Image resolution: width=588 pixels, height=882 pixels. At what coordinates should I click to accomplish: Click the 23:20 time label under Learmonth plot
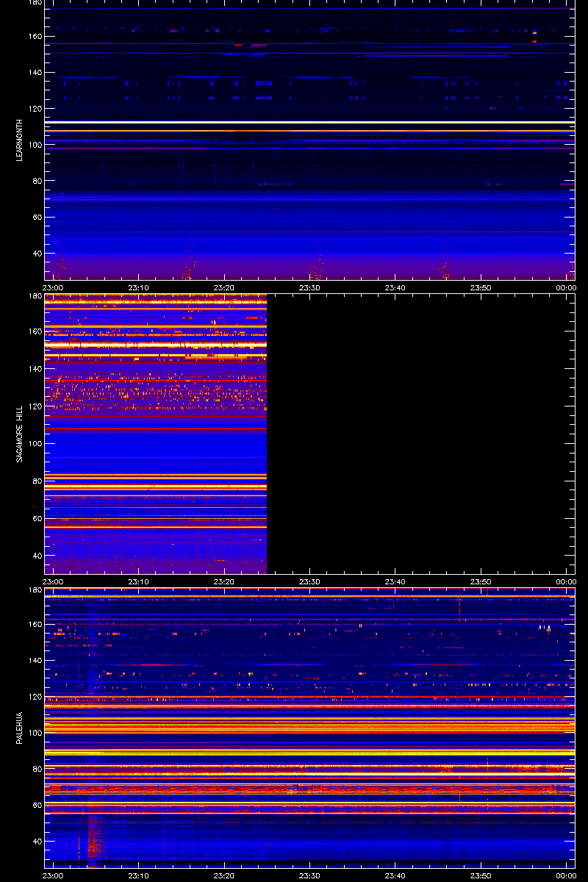[224, 288]
